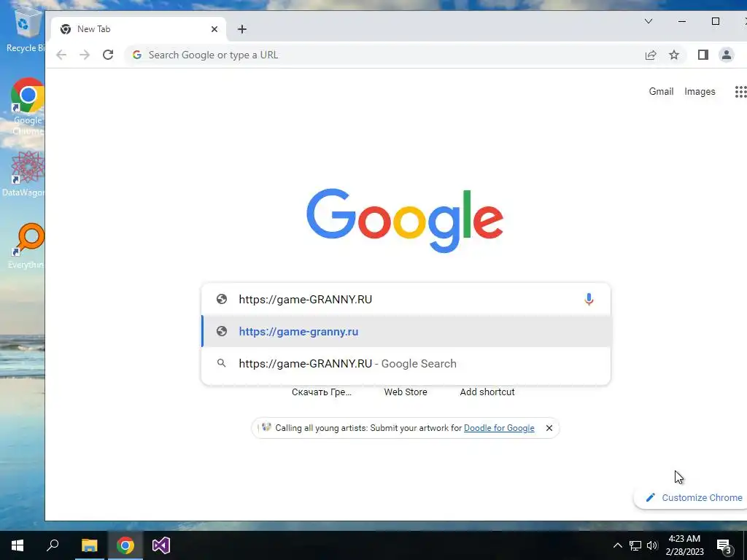Click the back navigation arrow
The height and width of the screenshot is (560, 747).
61,55
